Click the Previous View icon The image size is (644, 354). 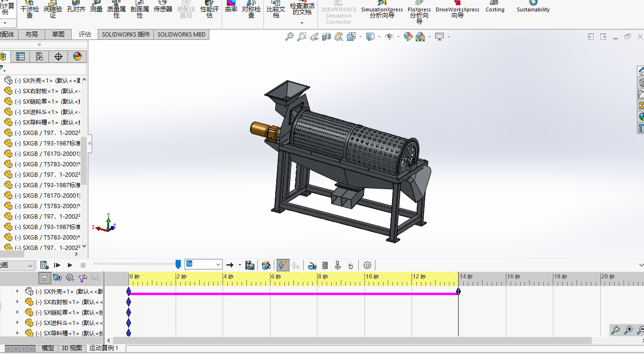[314, 37]
